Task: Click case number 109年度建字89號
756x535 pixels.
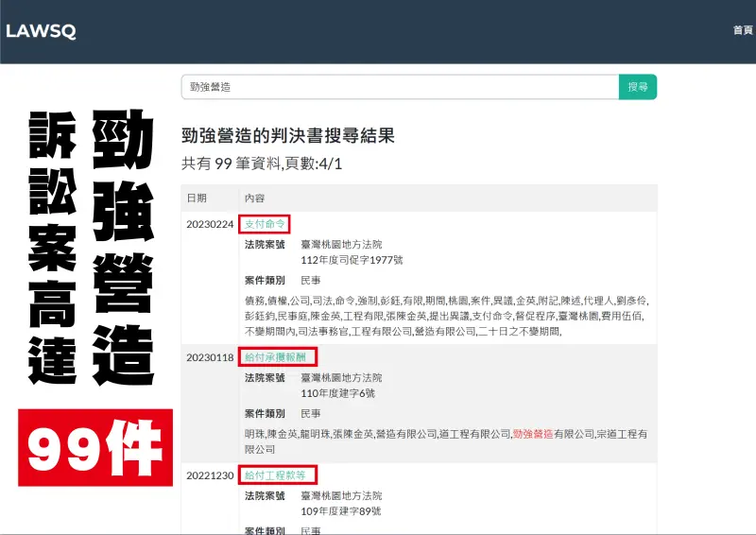Action: tap(341, 510)
